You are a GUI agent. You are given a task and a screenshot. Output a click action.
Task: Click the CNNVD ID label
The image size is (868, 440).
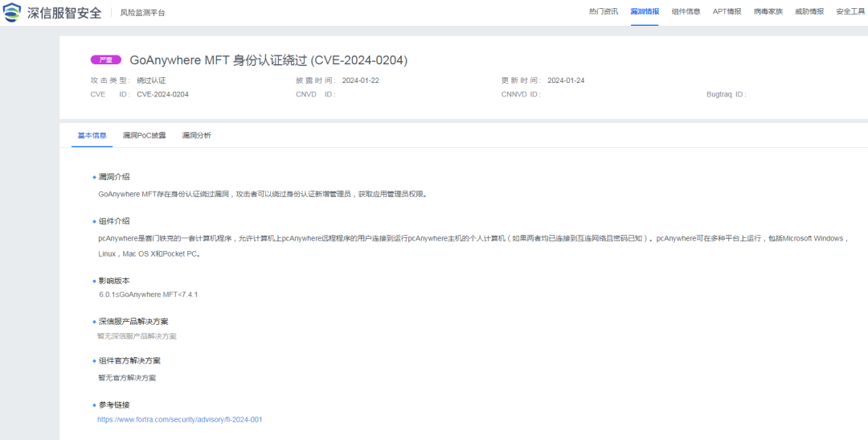pyautogui.click(x=521, y=94)
